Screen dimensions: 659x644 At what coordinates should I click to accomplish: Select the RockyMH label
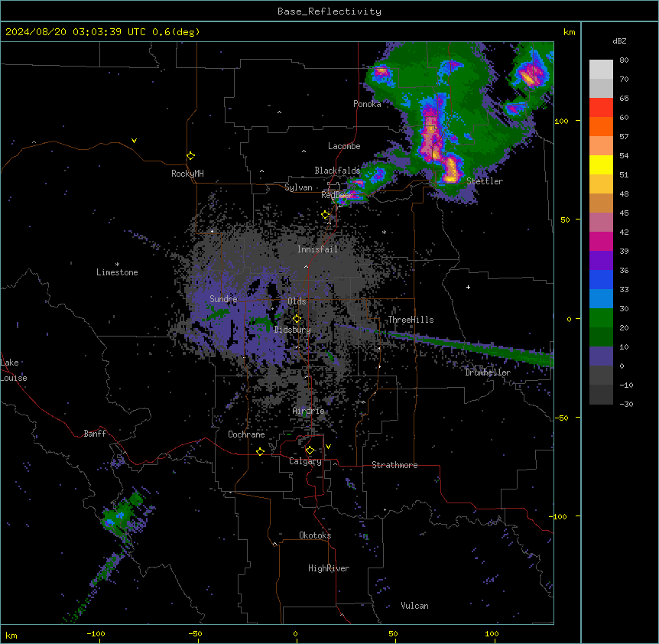[x=187, y=174]
